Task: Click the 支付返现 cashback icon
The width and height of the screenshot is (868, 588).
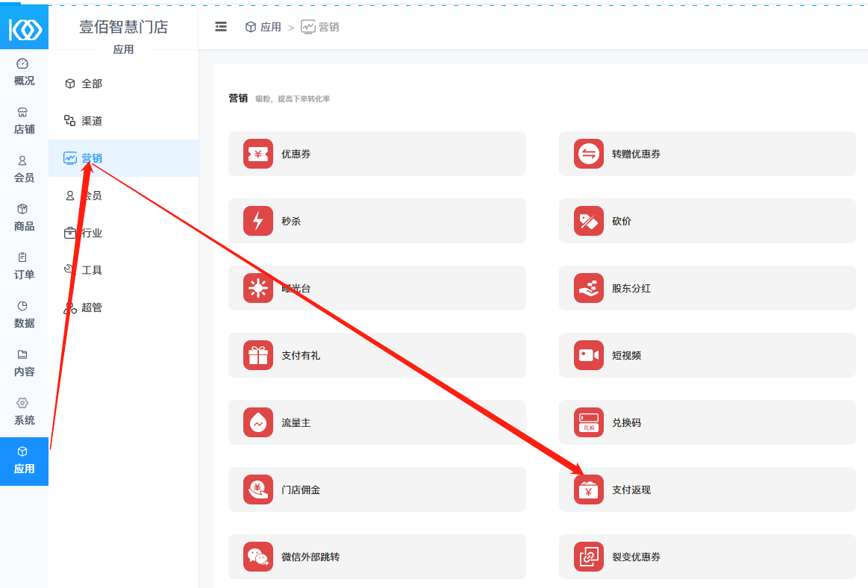Action: pyautogui.click(x=589, y=490)
